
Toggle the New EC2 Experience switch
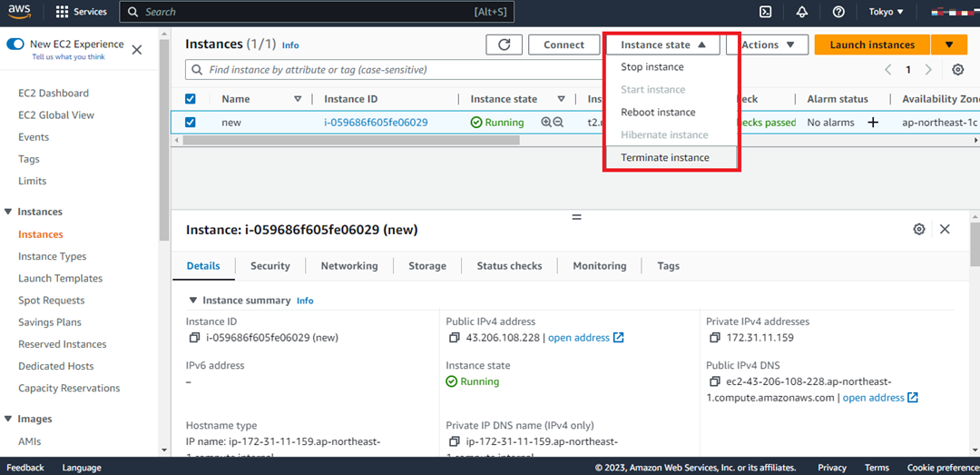click(x=15, y=45)
